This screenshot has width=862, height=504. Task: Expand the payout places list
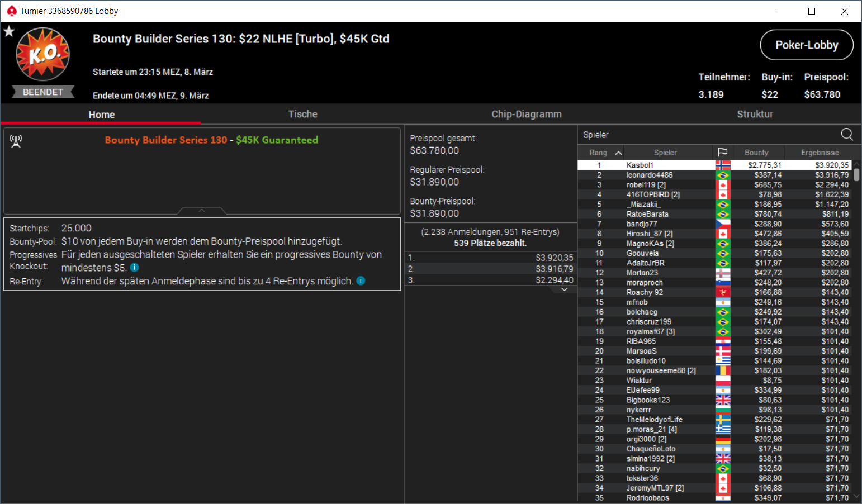(564, 289)
